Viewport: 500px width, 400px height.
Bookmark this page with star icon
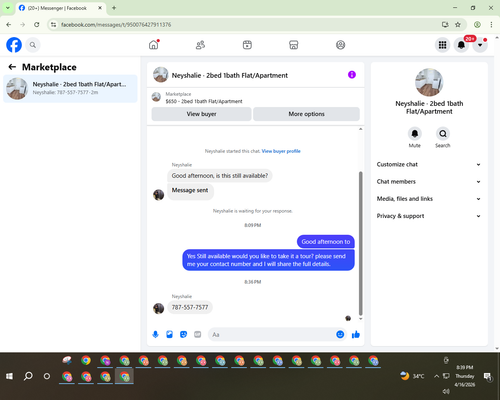click(x=458, y=24)
